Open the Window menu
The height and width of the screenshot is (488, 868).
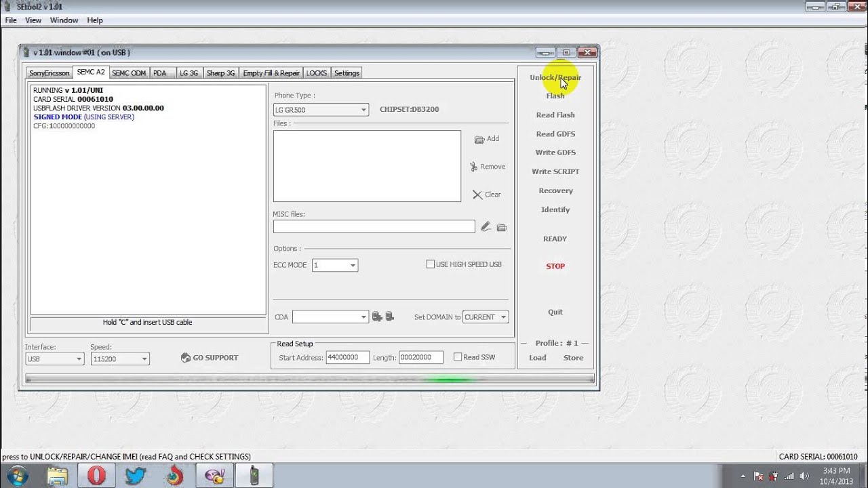pyautogui.click(x=64, y=20)
